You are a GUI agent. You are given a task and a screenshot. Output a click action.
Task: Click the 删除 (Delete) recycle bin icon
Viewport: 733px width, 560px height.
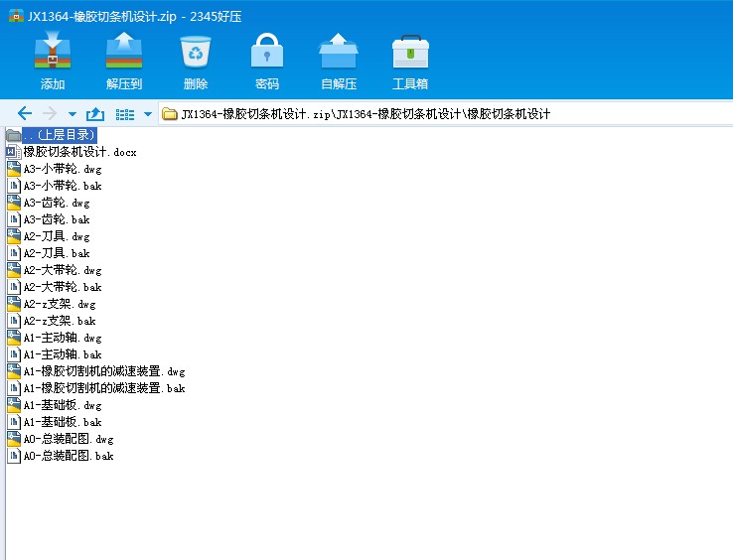coord(196,52)
